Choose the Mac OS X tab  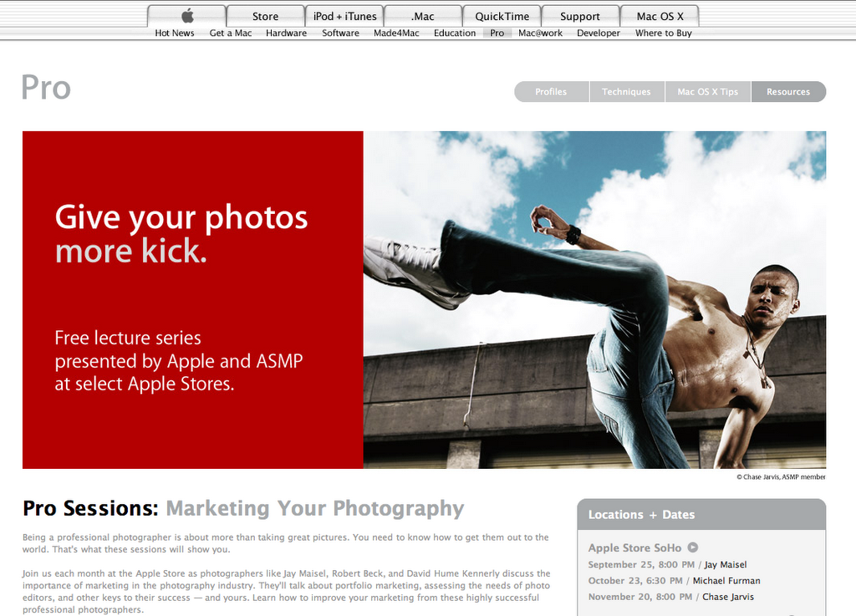(660, 16)
